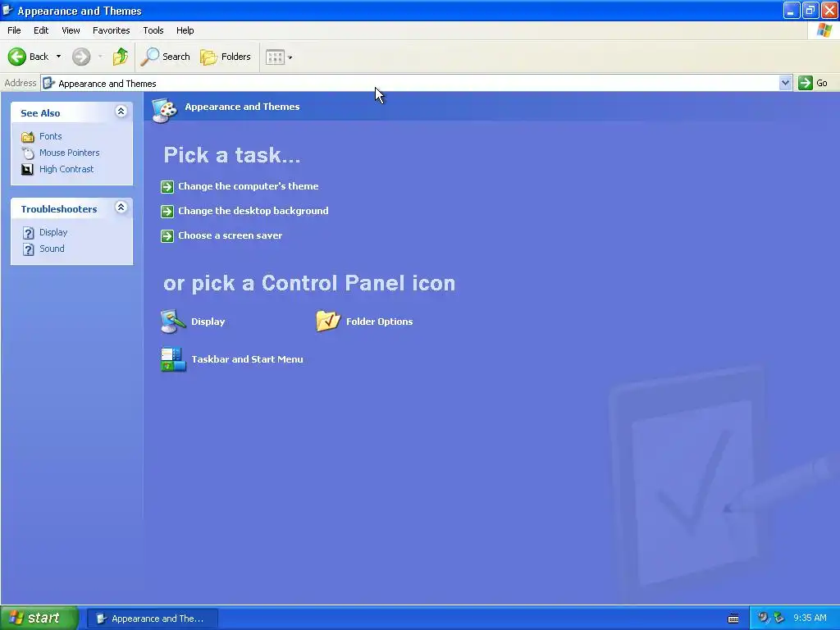Click arrow icon beside Change the computer's theme
The width and height of the screenshot is (840, 630).
tap(167, 186)
